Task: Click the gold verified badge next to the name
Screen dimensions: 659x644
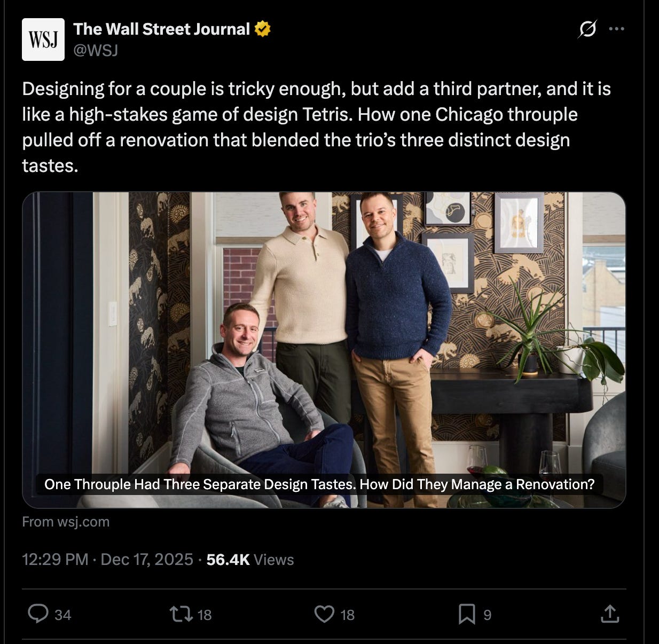Action: (x=262, y=29)
